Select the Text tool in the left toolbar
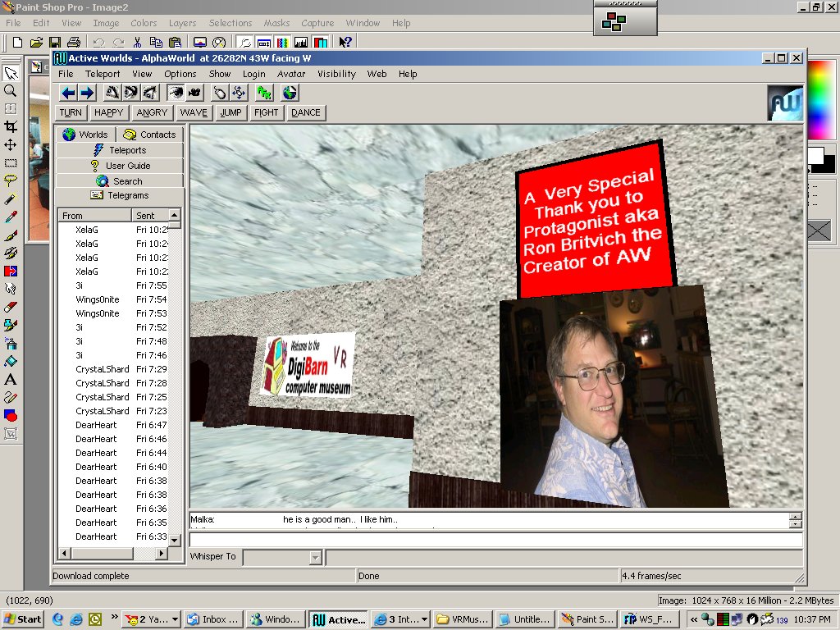The image size is (840, 630). pos(11,379)
